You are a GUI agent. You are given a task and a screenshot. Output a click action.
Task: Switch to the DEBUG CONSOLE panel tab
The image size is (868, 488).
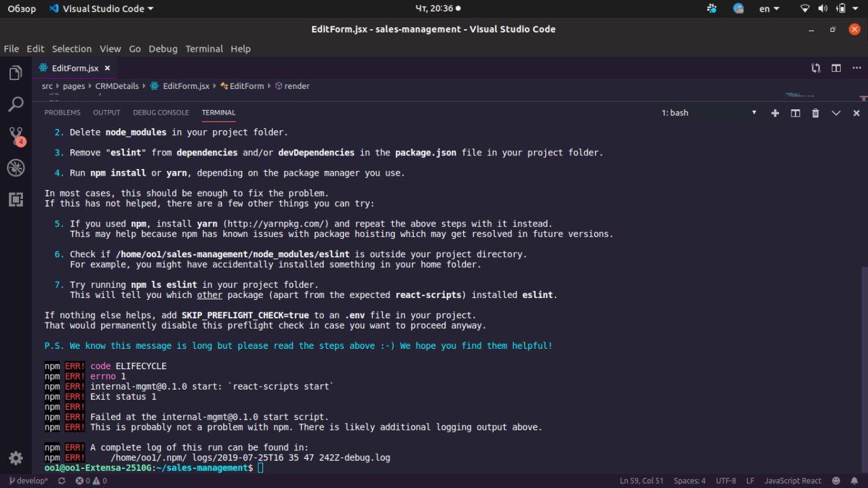click(161, 113)
